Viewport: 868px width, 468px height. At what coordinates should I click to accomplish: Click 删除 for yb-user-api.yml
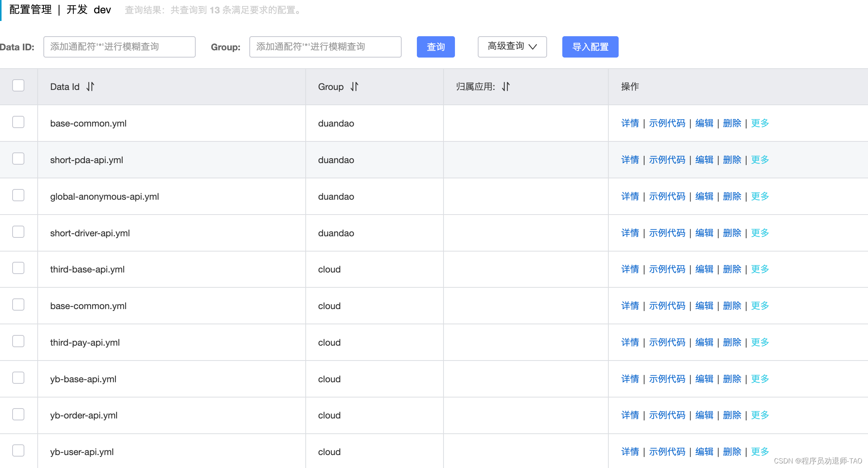point(732,452)
